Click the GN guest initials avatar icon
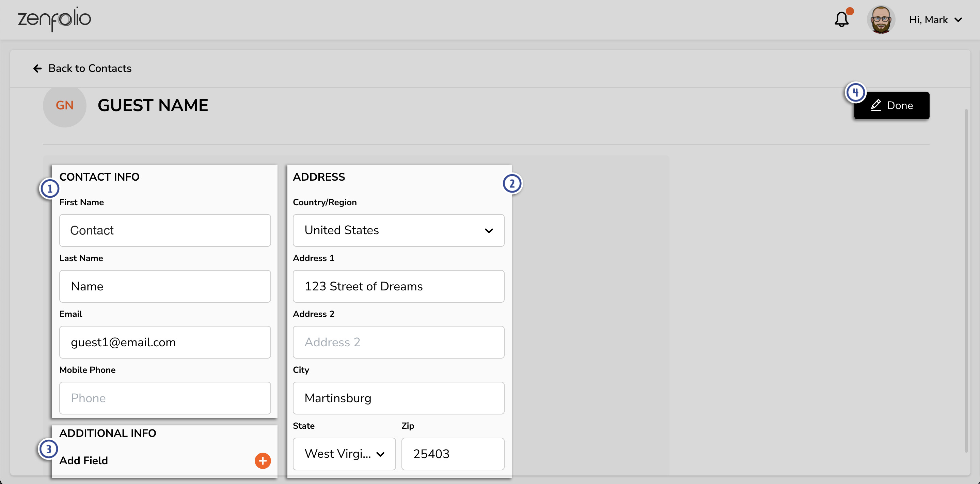The height and width of the screenshot is (484, 980). coord(65,105)
